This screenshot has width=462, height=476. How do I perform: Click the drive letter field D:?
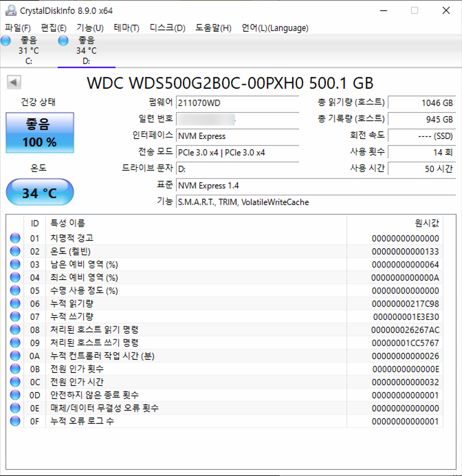pyautogui.click(x=238, y=169)
